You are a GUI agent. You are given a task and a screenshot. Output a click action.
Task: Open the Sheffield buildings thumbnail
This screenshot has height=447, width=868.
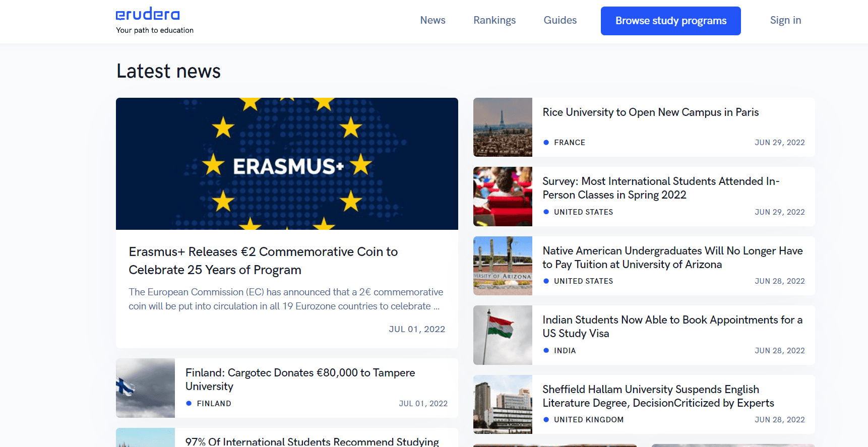click(503, 404)
